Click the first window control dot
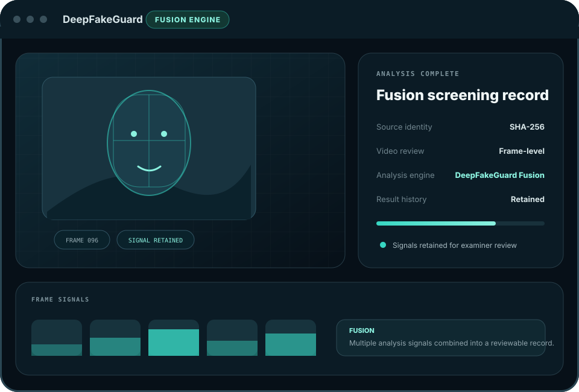The height and width of the screenshot is (392, 579). click(x=17, y=19)
